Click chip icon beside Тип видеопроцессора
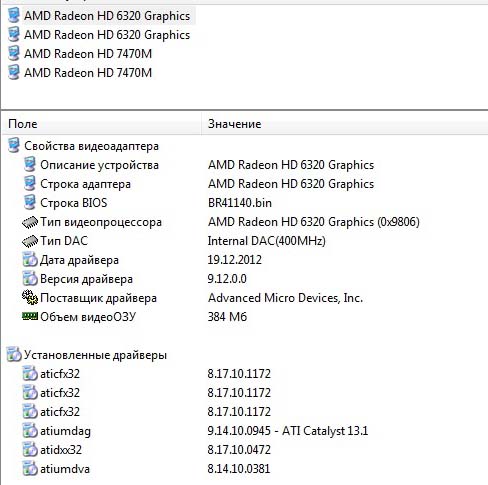488x485 pixels. click(x=30, y=222)
